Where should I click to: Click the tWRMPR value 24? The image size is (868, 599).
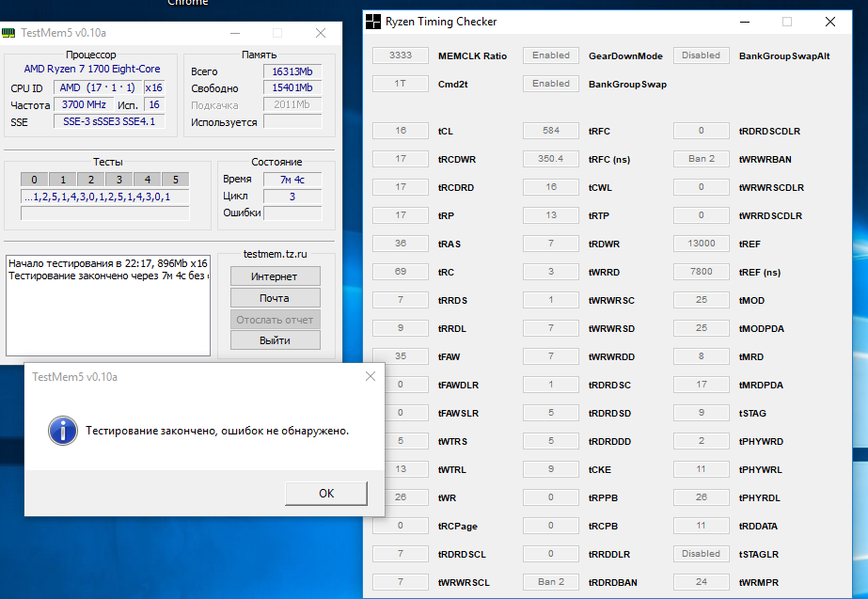[701, 582]
